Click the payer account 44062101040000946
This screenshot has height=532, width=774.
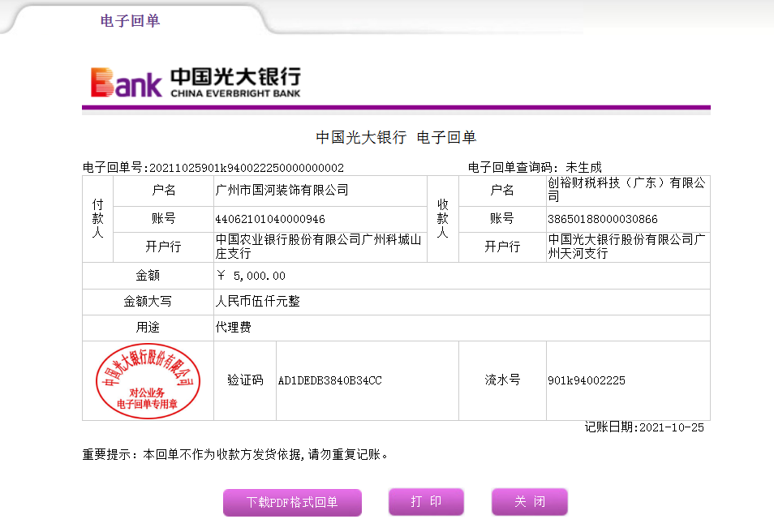point(270,219)
